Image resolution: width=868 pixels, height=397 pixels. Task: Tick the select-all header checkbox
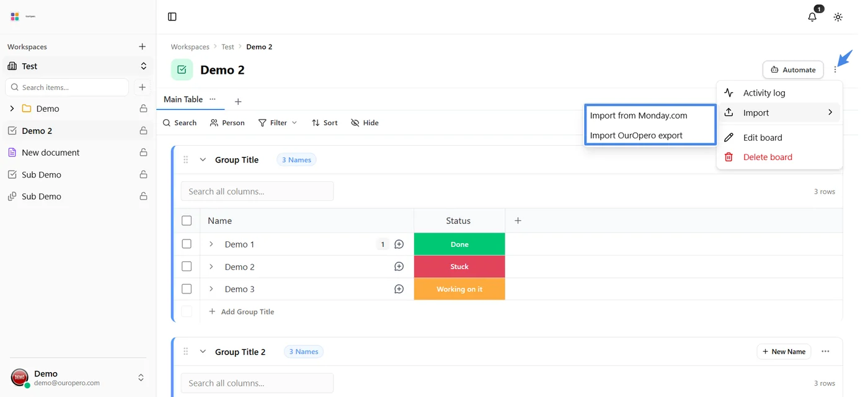[x=187, y=221]
